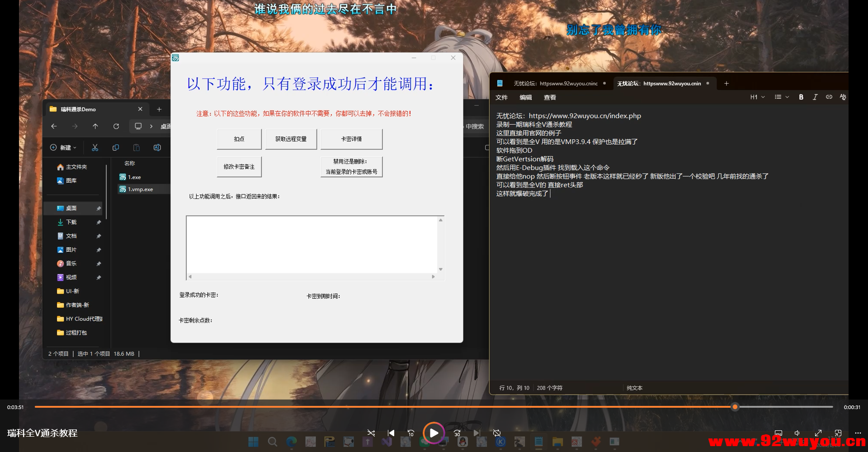Open the list style dropdown in Notepad
The height and width of the screenshot is (452, 868).
[x=781, y=97]
